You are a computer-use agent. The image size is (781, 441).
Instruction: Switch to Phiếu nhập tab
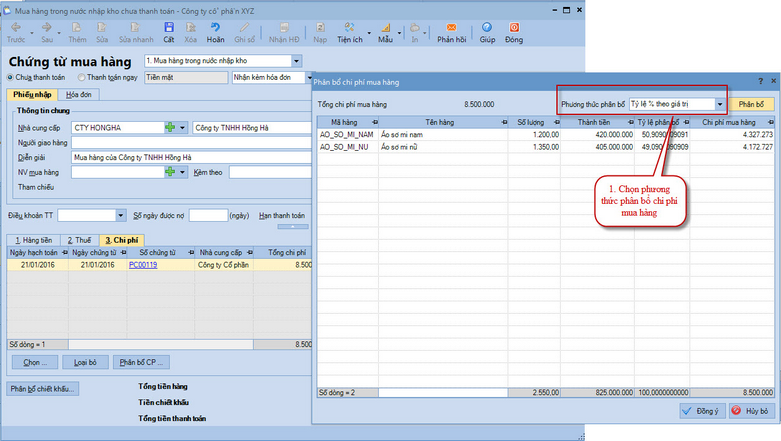tap(32, 94)
